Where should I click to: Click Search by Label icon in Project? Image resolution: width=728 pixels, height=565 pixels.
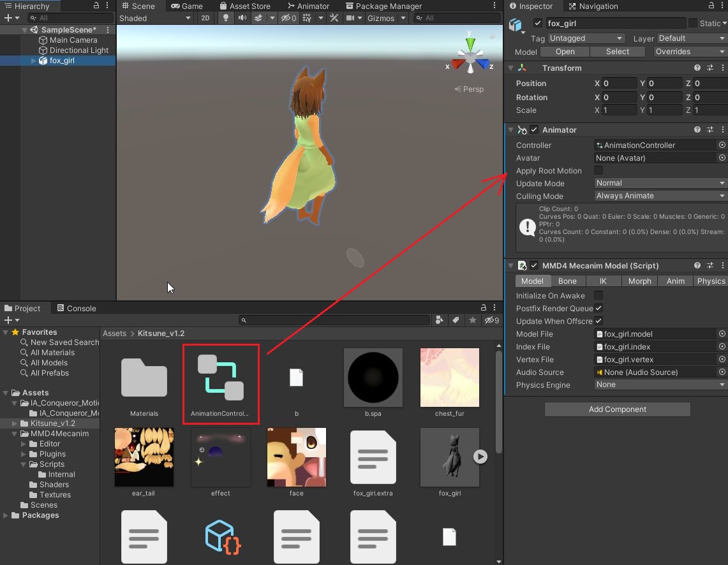456,320
